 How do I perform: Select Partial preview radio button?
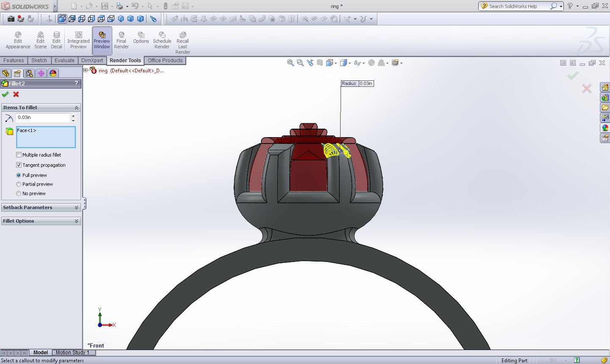(19, 184)
